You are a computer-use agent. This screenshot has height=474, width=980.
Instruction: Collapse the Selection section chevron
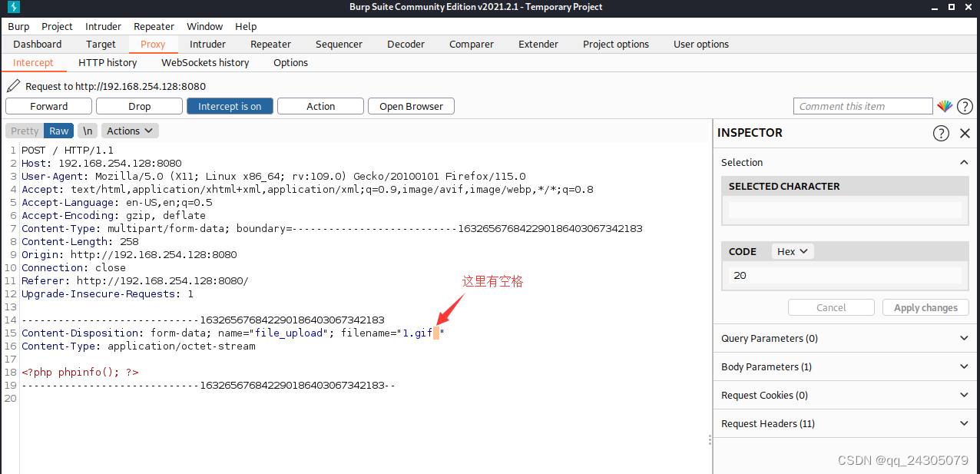(965, 162)
